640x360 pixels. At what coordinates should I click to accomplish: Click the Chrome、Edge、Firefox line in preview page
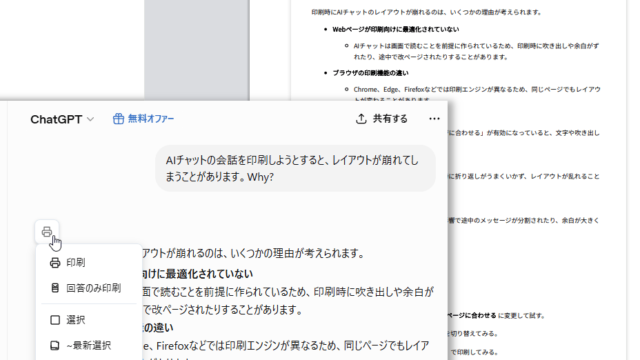(x=477, y=89)
